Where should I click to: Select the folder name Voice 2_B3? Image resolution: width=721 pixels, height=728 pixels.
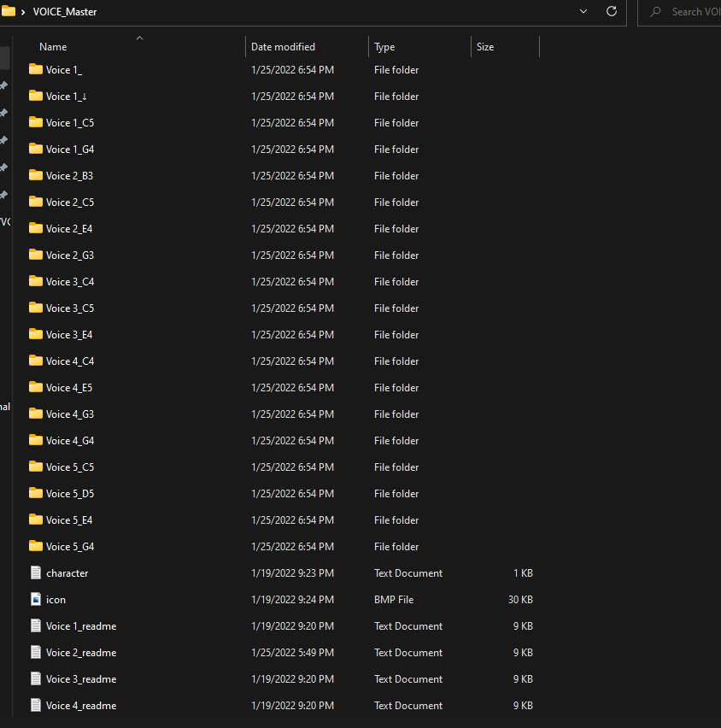click(x=70, y=176)
